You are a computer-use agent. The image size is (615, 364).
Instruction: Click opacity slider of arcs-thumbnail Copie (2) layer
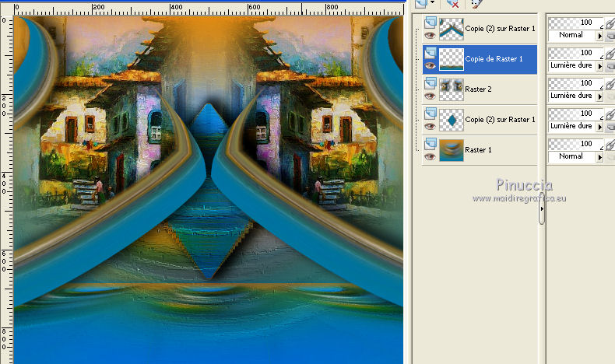575,23
